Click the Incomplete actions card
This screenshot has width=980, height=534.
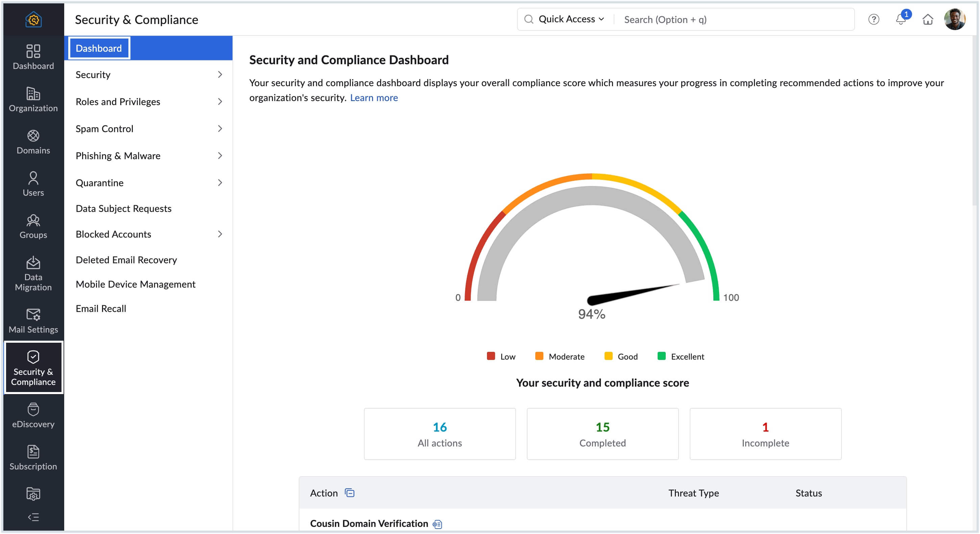[x=765, y=434]
